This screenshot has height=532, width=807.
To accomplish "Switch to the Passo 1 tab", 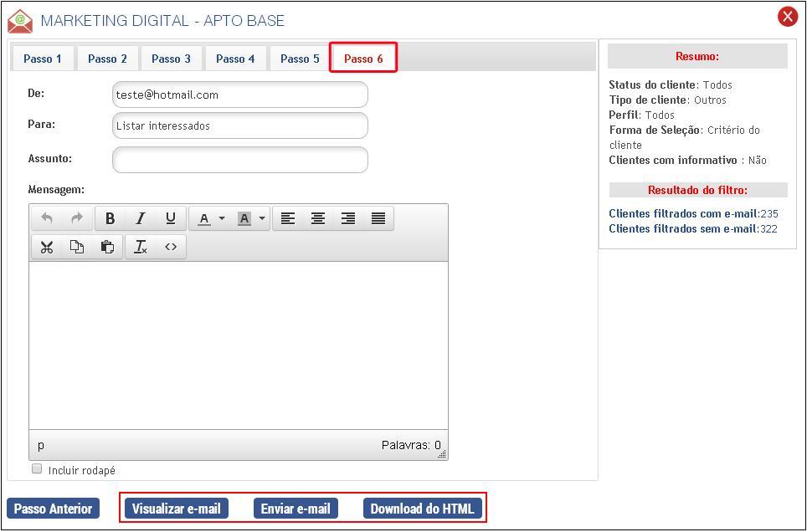I will (x=43, y=59).
